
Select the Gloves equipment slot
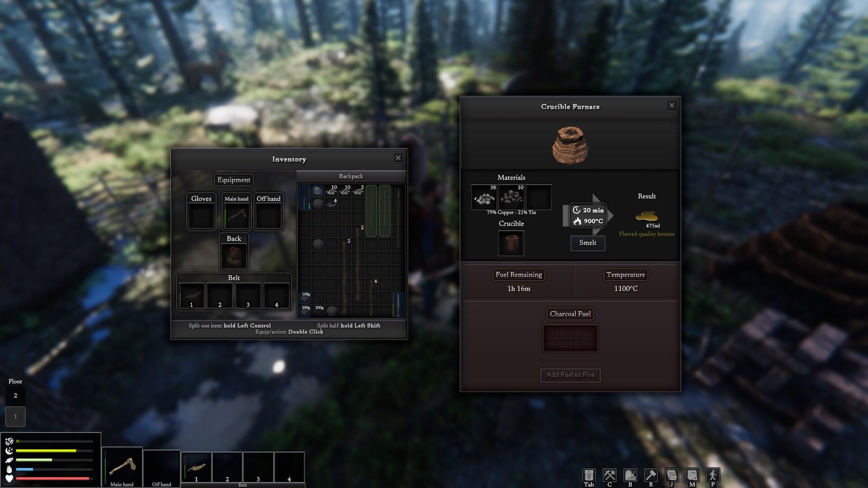(201, 215)
